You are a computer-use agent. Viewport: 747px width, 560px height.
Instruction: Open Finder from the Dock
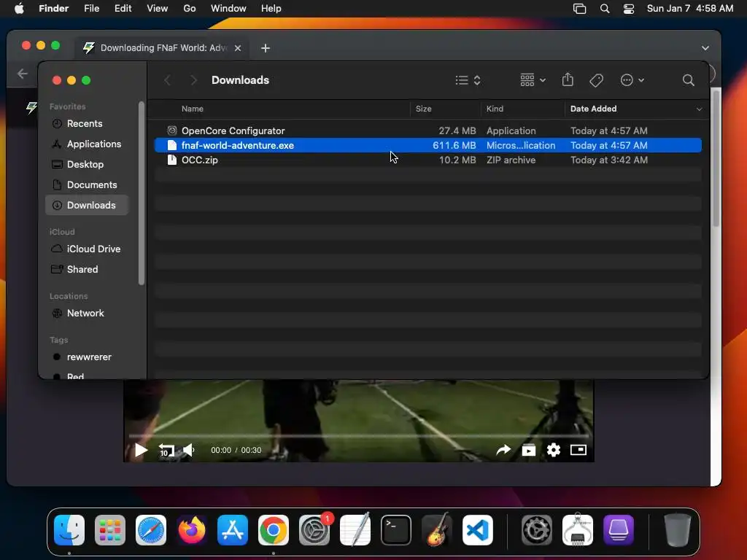pos(69,530)
